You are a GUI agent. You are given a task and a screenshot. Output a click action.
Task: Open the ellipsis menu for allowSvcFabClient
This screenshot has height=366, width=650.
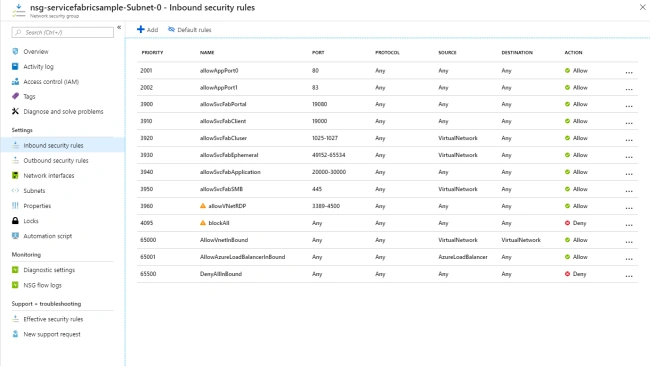[629, 123]
